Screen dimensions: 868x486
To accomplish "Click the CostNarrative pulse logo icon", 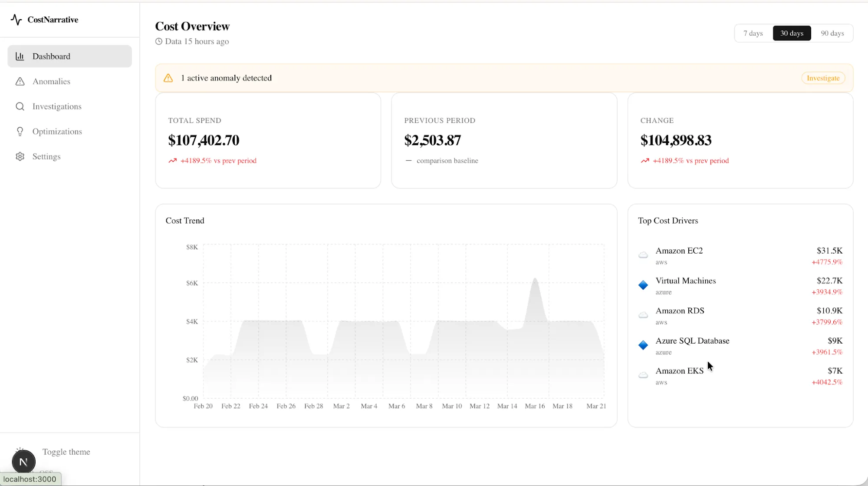I will tap(16, 20).
